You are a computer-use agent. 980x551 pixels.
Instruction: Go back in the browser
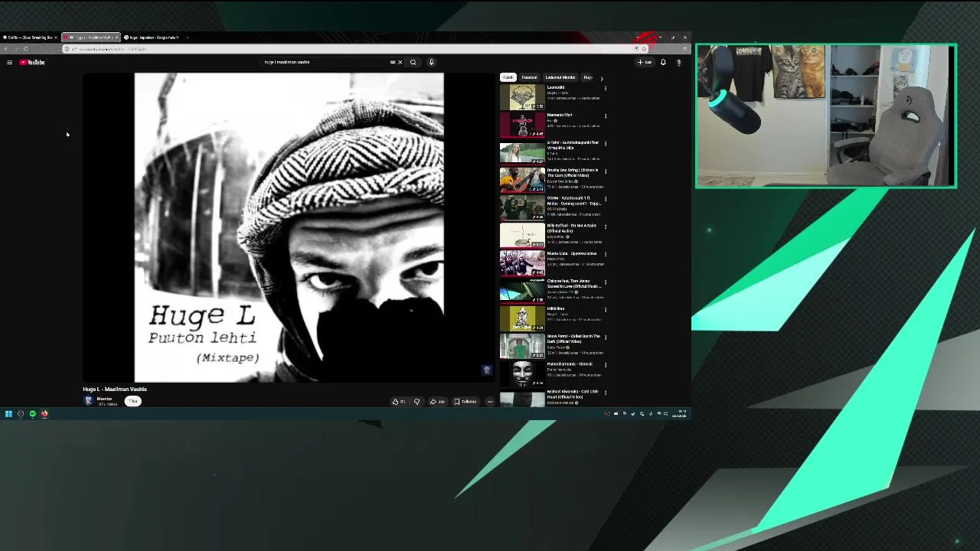(6, 49)
